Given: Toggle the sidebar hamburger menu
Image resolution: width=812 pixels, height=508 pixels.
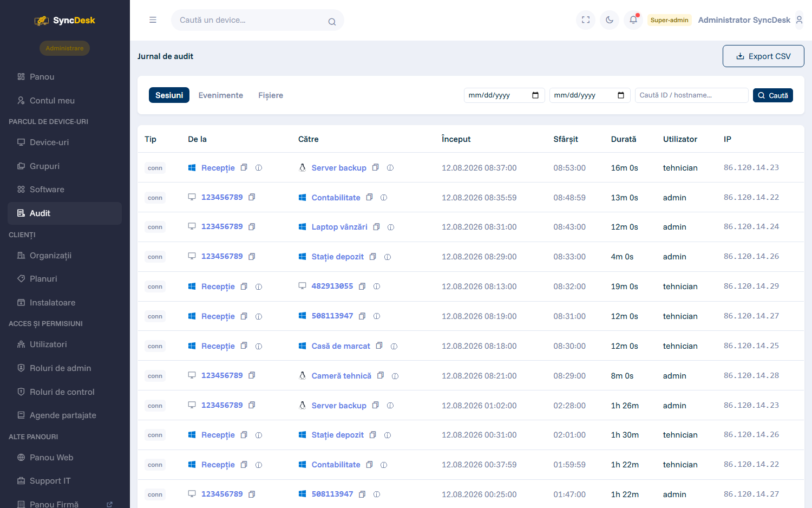Looking at the screenshot, I should [x=153, y=20].
